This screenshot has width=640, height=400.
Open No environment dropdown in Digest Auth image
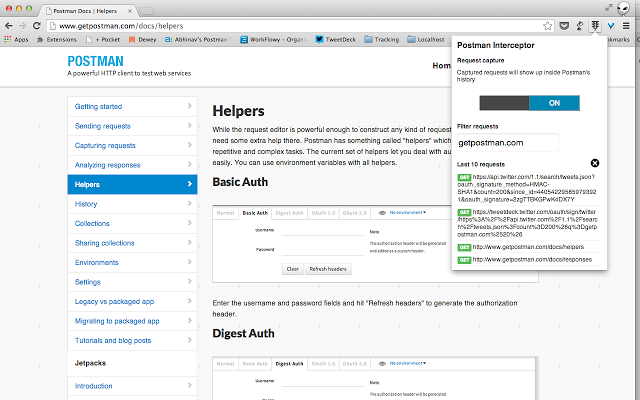tap(407, 363)
